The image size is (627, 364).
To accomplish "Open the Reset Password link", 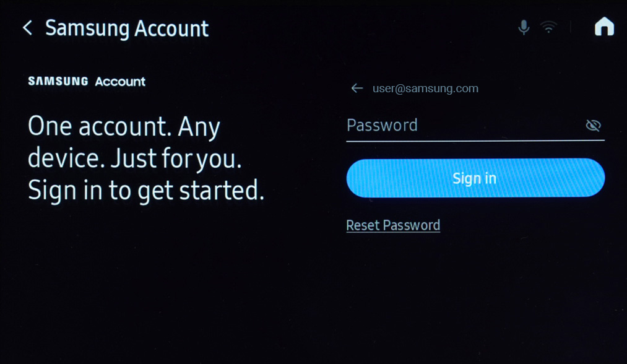I will click(x=393, y=225).
